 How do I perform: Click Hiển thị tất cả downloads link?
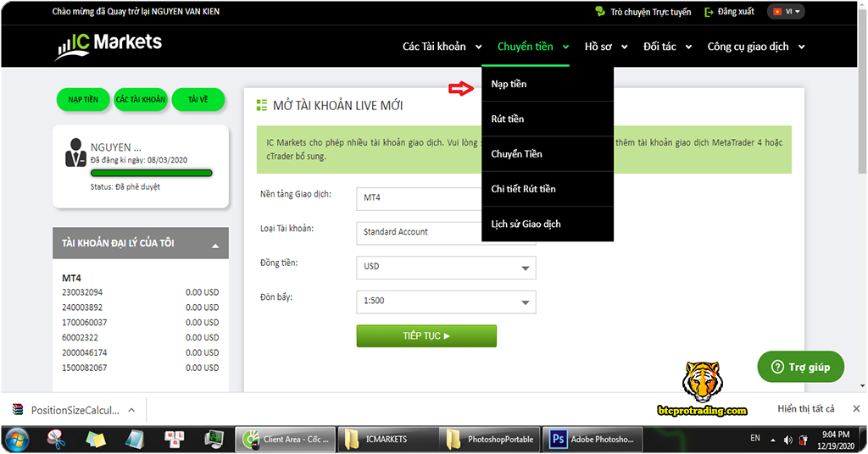[805, 408]
